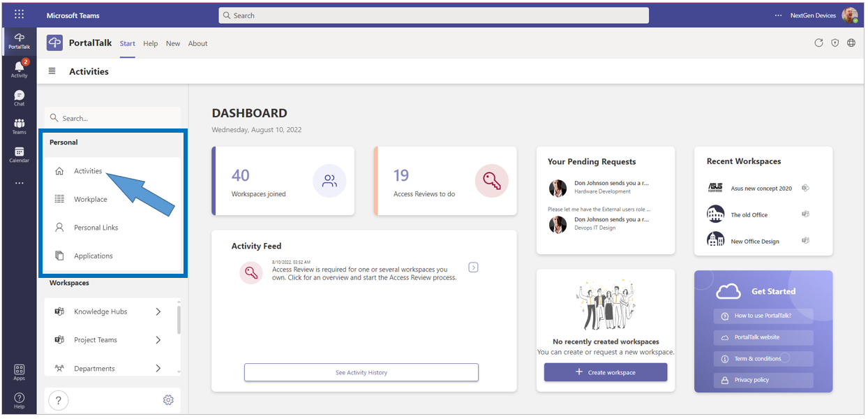Refresh the PortalTalk tab
Viewport: 868px width, 419px height.
818,43
